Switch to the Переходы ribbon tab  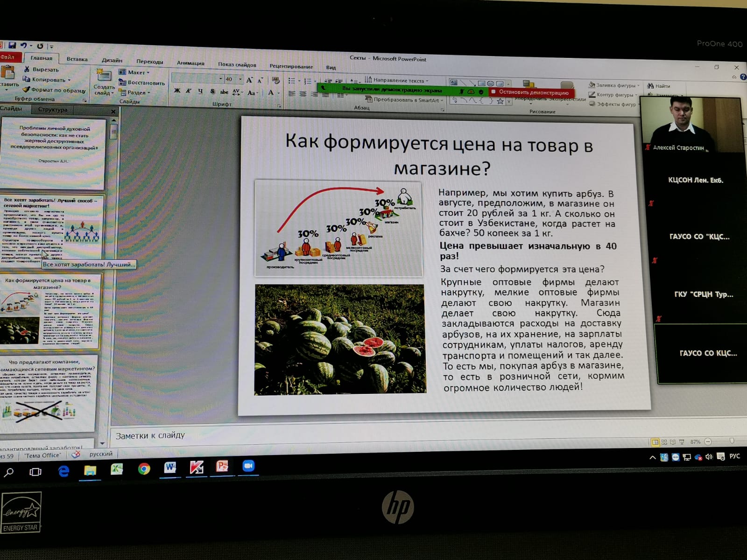pos(149,62)
